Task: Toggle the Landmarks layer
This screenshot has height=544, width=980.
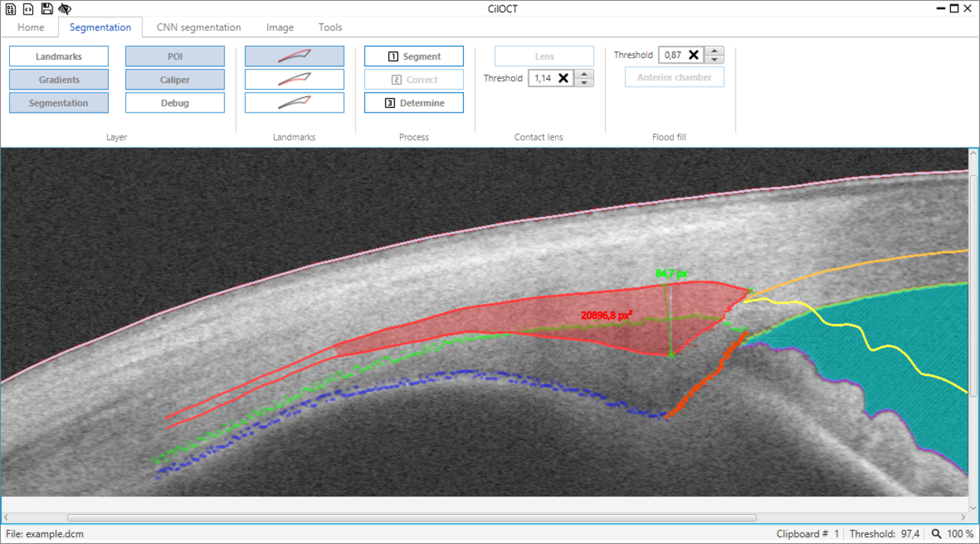Action: click(59, 56)
